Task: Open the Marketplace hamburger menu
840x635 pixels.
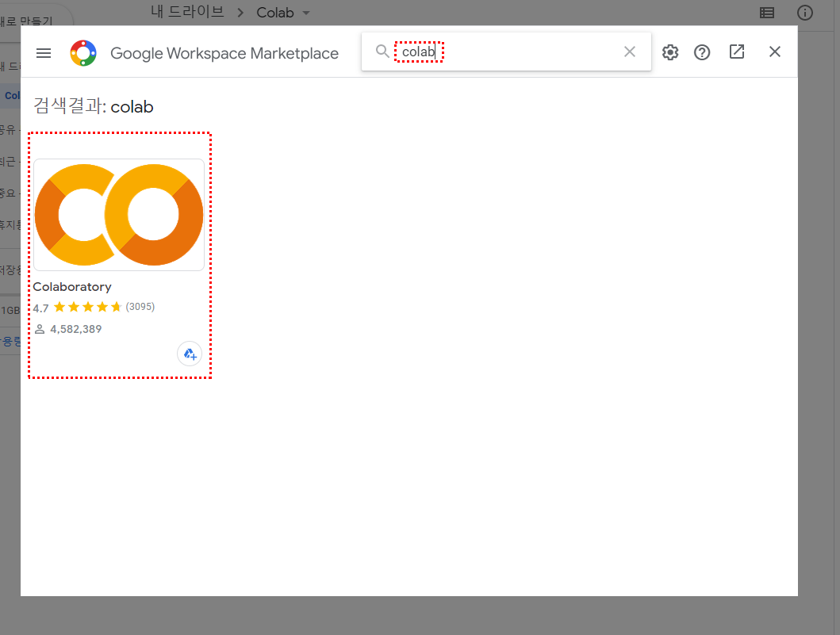Action: (x=44, y=53)
